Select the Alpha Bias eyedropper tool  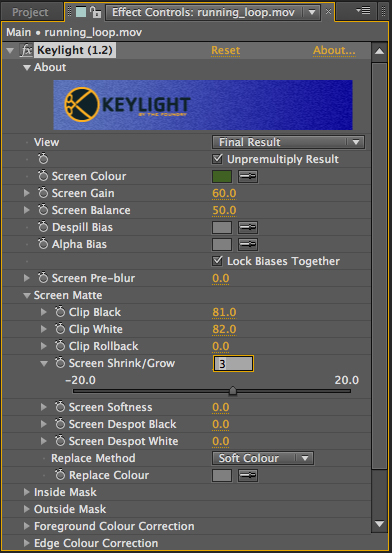tap(248, 244)
